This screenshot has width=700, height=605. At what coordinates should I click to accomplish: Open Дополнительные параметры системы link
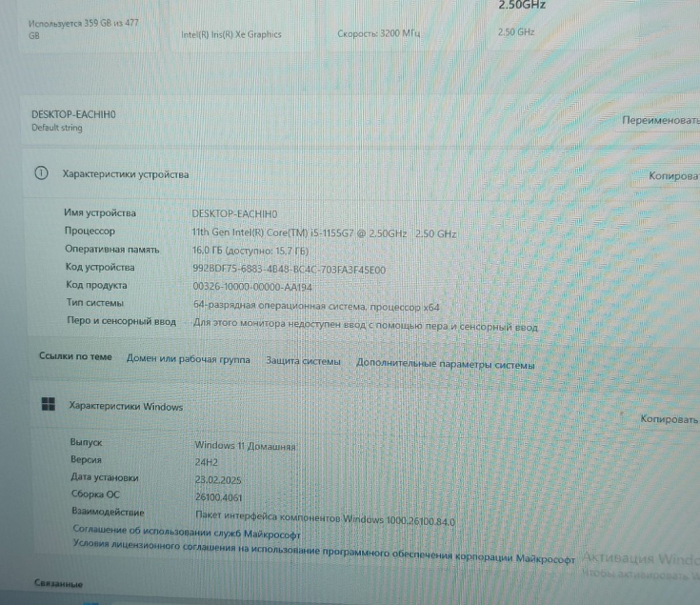[445, 364]
